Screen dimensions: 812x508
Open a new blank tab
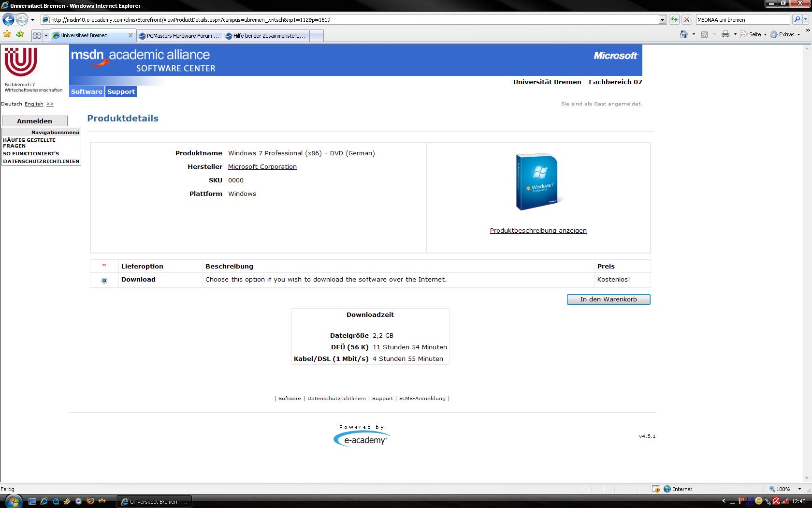tap(316, 36)
